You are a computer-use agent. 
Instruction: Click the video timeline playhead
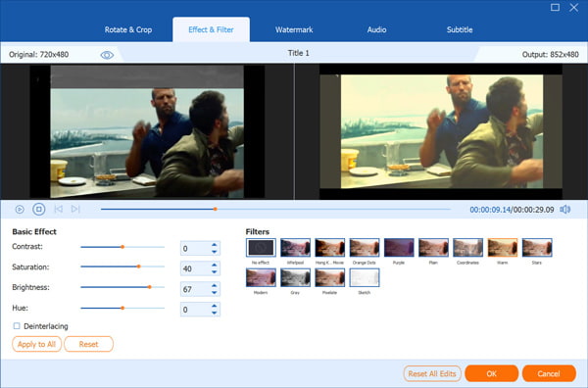[216, 209]
